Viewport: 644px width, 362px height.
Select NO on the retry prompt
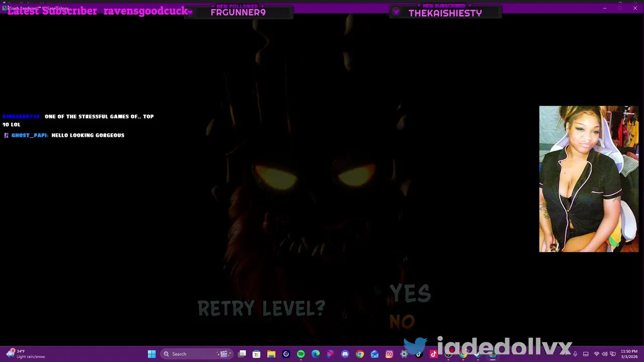point(402,322)
